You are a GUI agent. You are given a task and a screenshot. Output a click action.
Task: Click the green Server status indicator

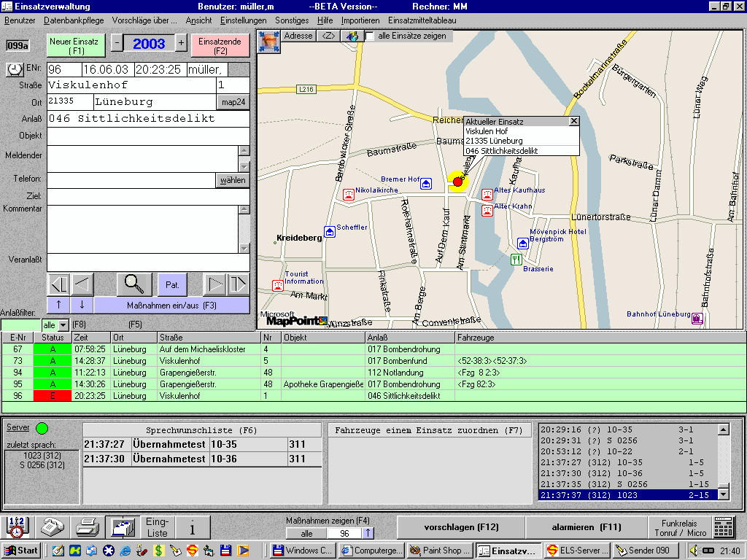coord(42,428)
